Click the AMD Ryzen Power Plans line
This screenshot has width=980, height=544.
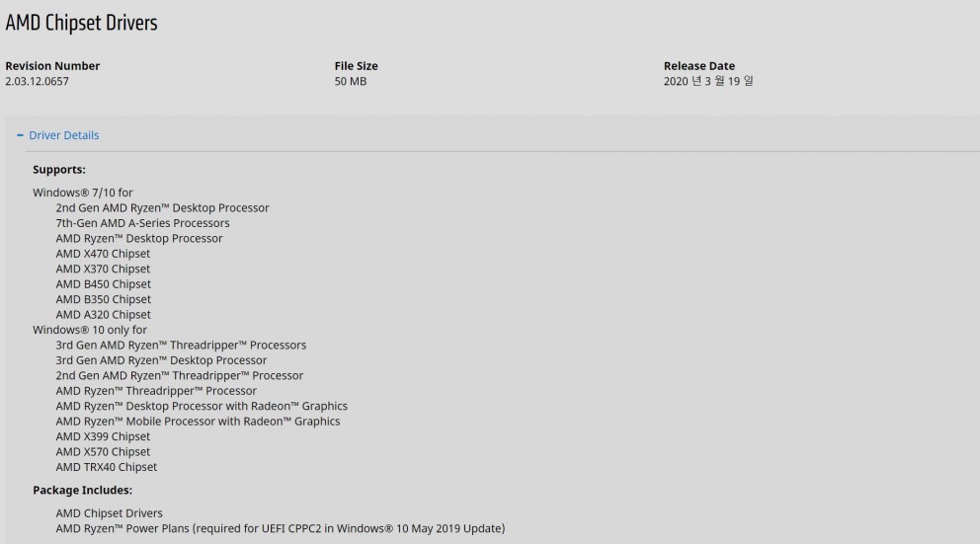tap(280, 529)
